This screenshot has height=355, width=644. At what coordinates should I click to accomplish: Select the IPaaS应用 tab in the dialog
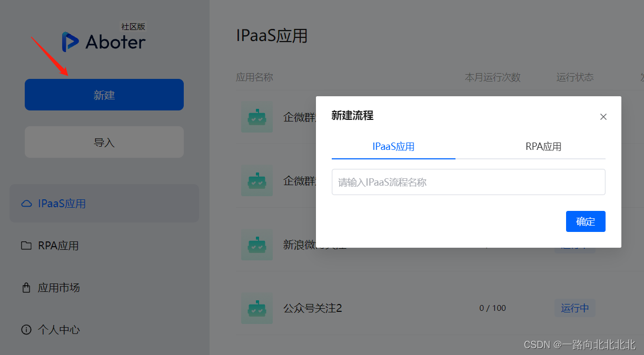tap(393, 147)
